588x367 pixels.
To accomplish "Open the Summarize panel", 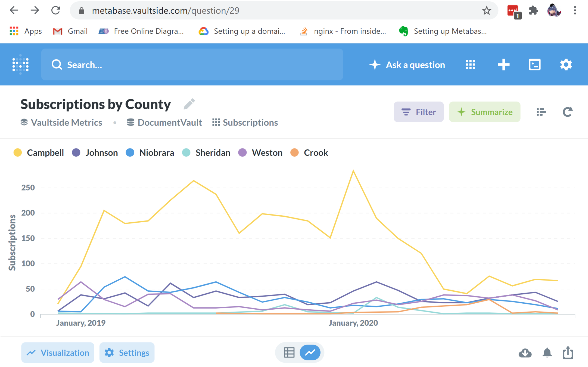I will pyautogui.click(x=484, y=112).
